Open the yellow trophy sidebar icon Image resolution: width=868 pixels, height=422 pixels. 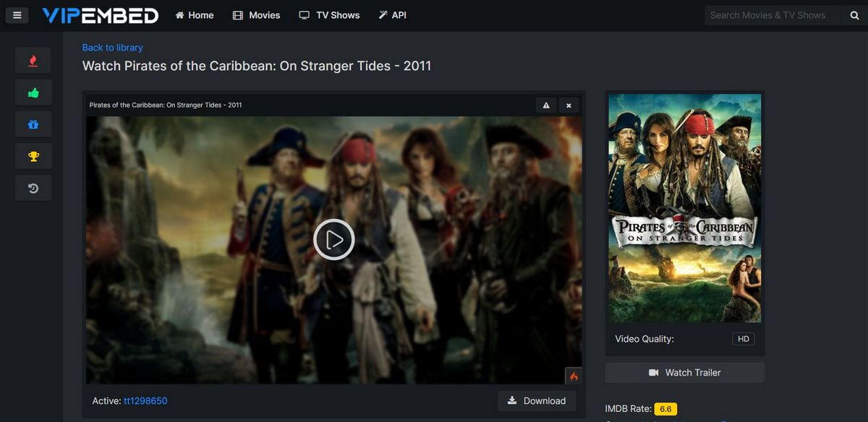33,156
